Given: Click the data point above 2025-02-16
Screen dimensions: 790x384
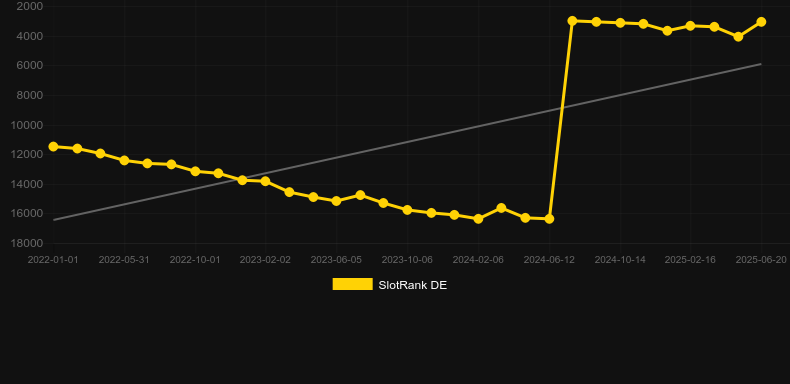Looking at the screenshot, I should tap(690, 26).
